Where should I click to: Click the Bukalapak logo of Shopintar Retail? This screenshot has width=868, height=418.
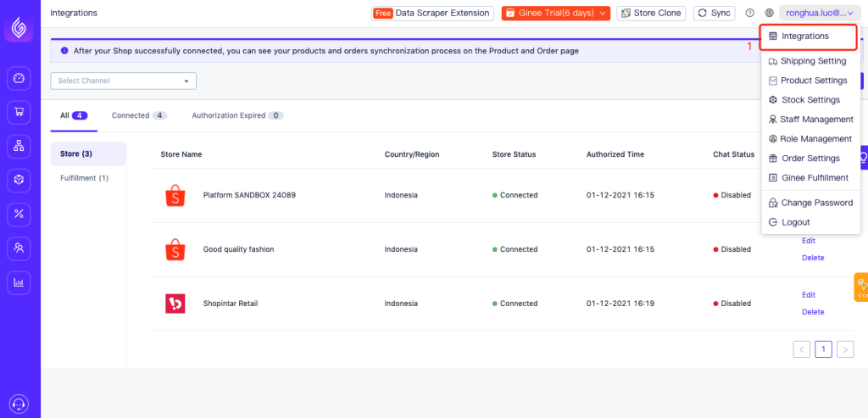175,304
